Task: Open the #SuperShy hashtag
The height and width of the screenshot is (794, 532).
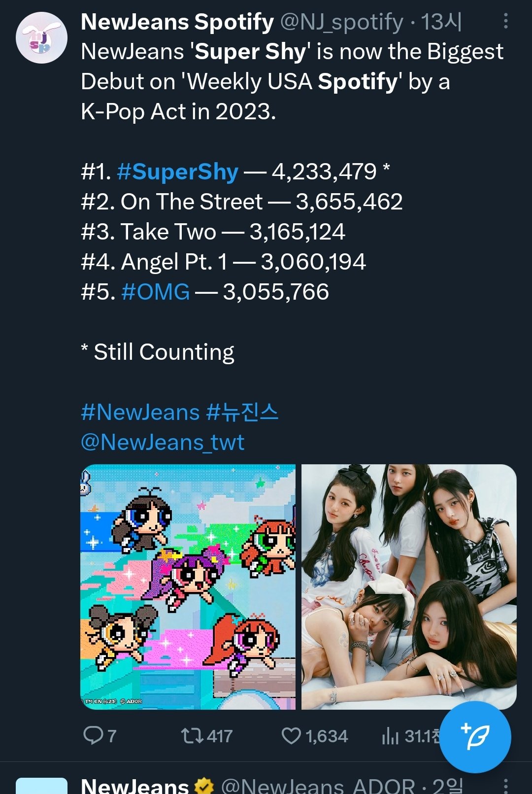Action: [177, 172]
